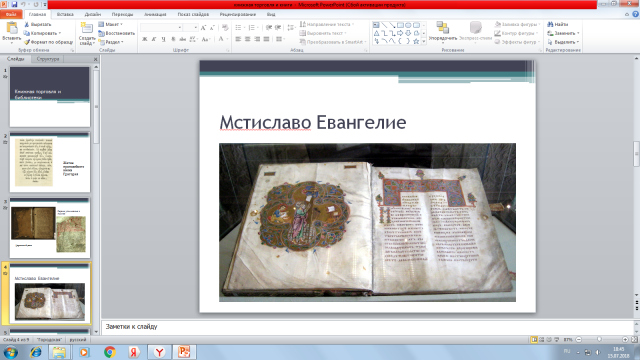Switch to slide sorter view
Viewport: 640px width, 360px height.
542,340
